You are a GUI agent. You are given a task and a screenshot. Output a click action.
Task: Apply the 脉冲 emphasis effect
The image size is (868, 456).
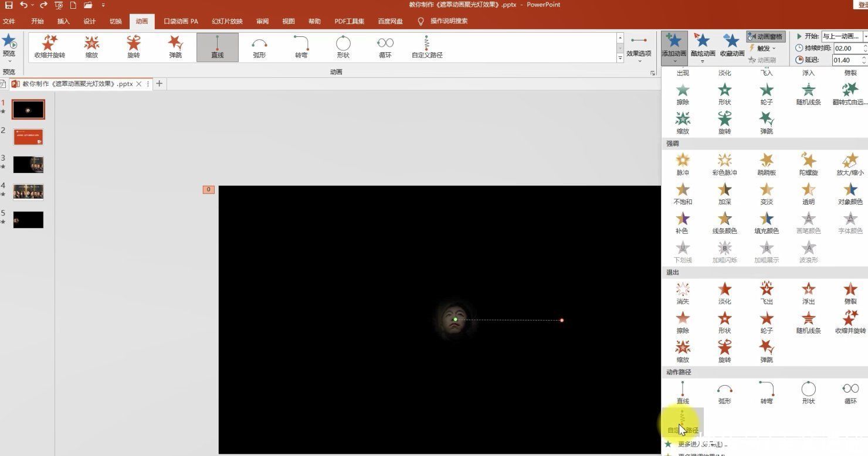(x=683, y=164)
